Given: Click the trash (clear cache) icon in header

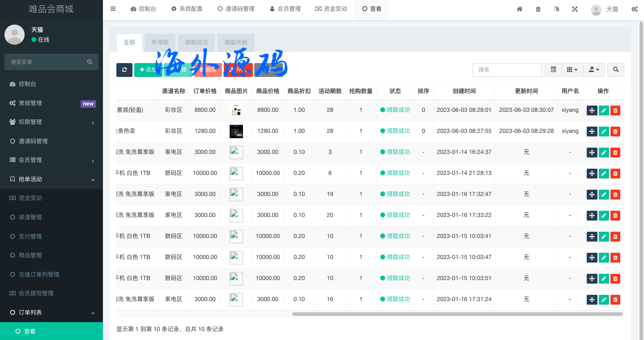Looking at the screenshot, I should point(538,9).
